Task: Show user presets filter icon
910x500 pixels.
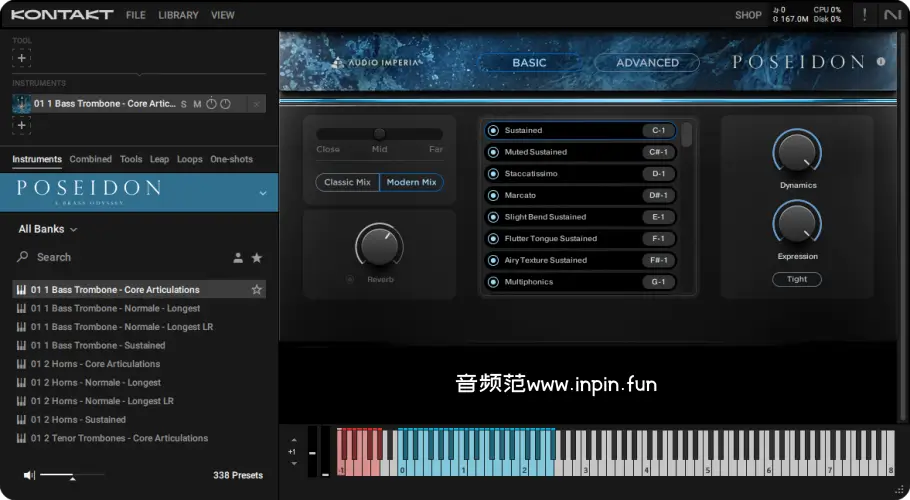Action: pos(238,258)
